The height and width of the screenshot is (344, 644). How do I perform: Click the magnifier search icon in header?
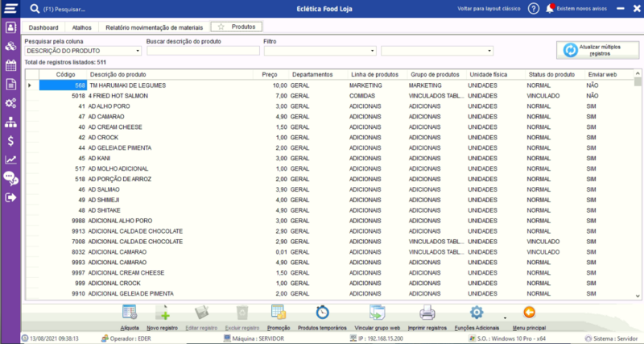click(x=35, y=9)
